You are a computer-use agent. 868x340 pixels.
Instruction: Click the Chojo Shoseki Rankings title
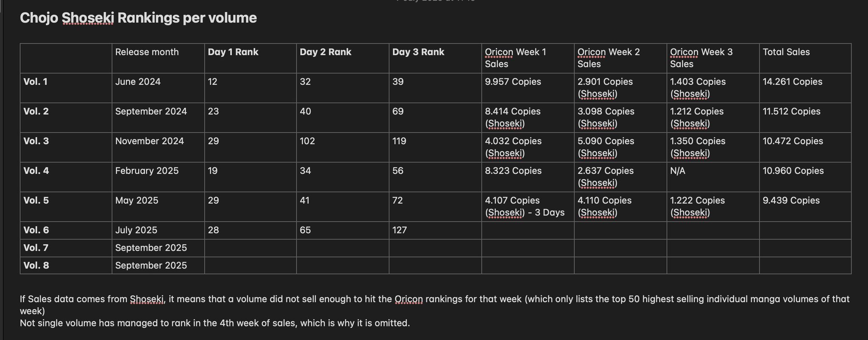point(138,18)
